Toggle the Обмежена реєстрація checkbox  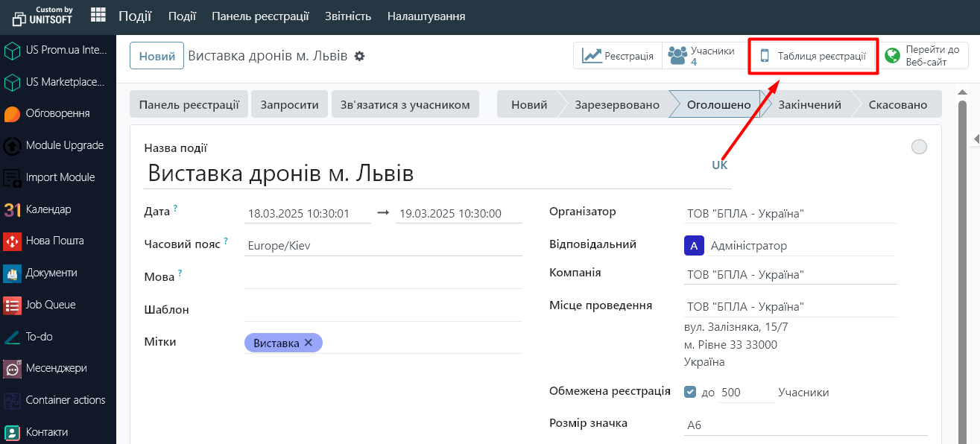pos(690,392)
